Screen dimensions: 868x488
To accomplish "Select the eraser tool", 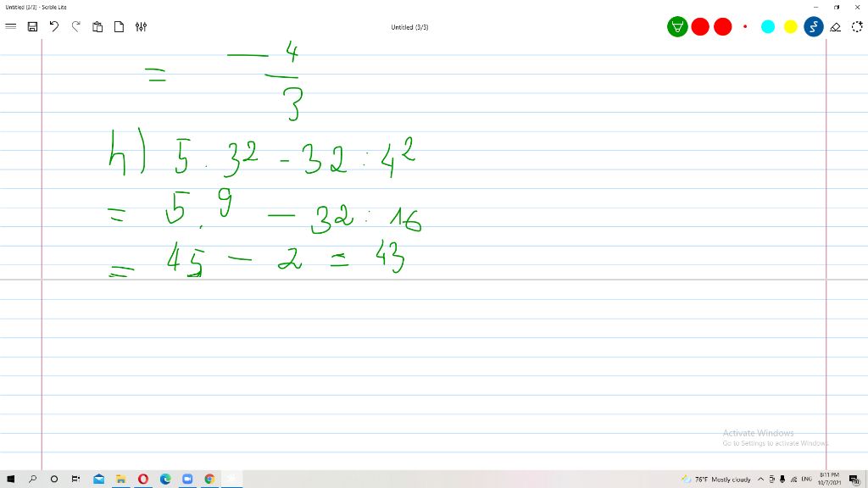I will click(x=835, y=26).
